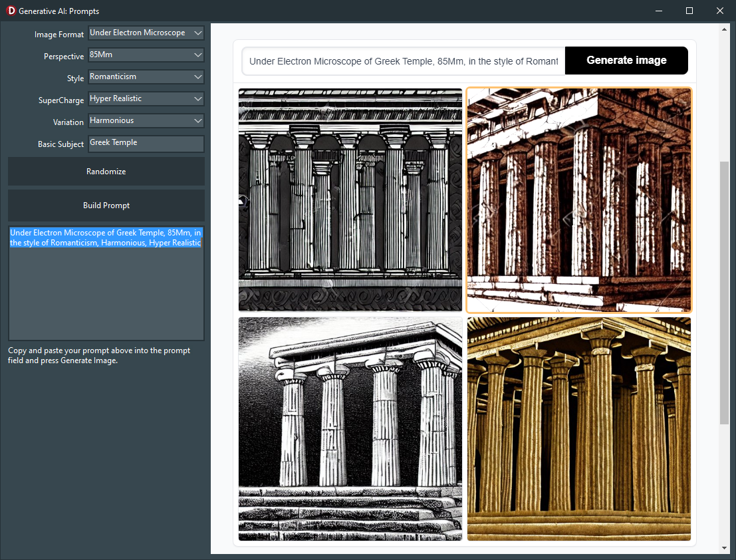Click the Build Prompt button
Image resolution: width=736 pixels, height=560 pixels.
(x=106, y=206)
